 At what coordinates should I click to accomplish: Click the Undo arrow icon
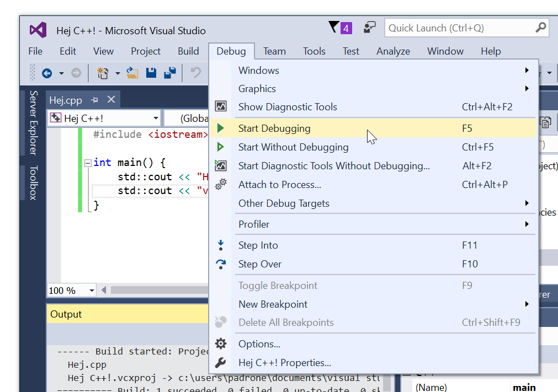coord(195,73)
